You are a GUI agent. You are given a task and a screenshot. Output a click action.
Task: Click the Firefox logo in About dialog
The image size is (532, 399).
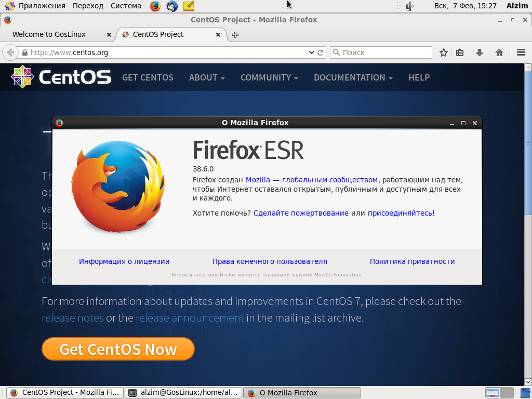click(x=118, y=187)
